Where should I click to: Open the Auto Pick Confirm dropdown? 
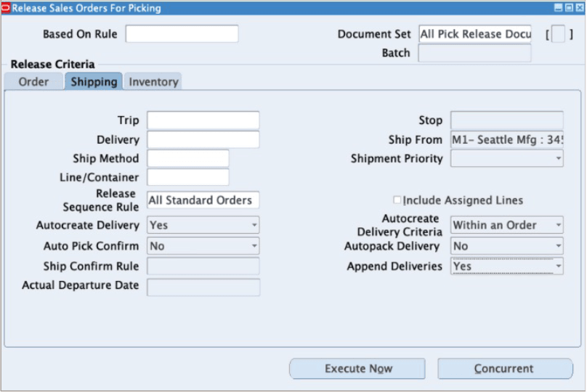coord(203,246)
